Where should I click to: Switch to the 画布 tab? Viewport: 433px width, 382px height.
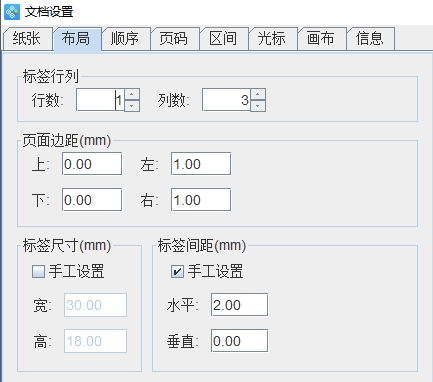[322, 39]
